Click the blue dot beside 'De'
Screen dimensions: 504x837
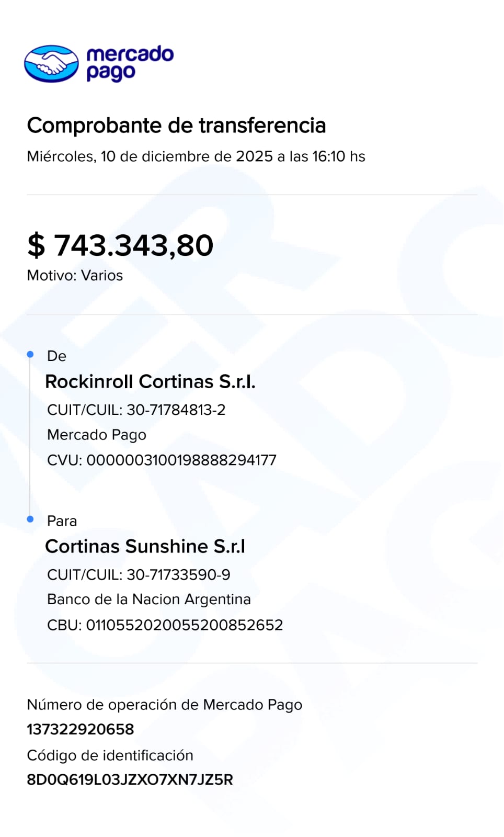(30, 355)
